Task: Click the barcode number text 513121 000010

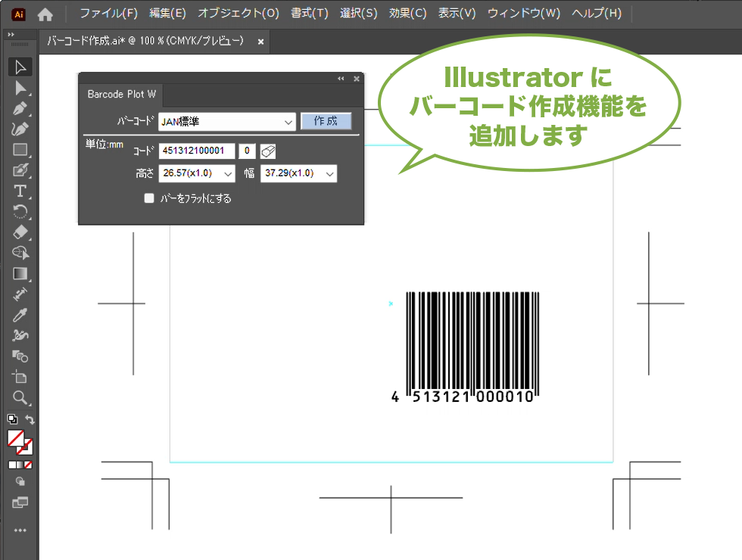Action: pos(473,397)
